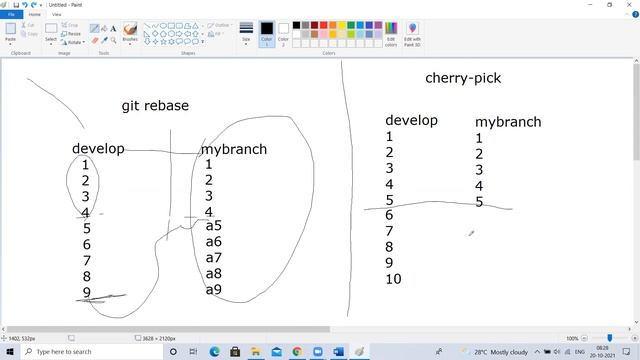Image resolution: width=640 pixels, height=360 pixels.
Task: Open the Paint help icon
Action: tap(636, 15)
